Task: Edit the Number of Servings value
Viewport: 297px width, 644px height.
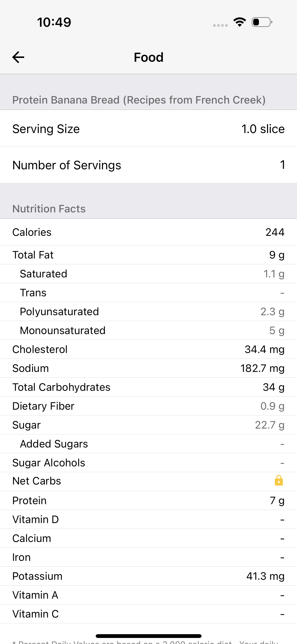Action: pyautogui.click(x=282, y=165)
